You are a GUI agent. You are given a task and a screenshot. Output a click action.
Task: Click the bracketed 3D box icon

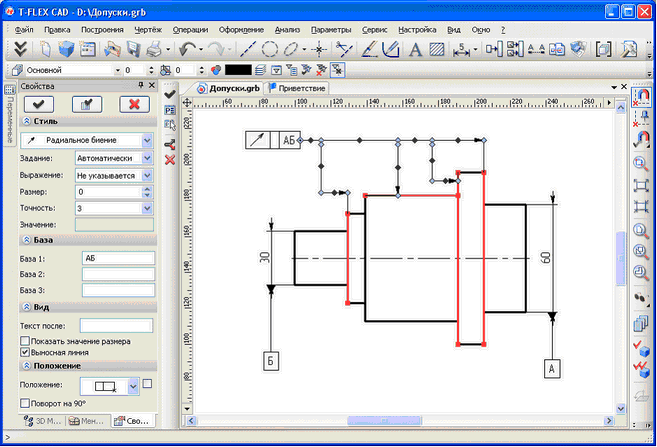(x=603, y=49)
